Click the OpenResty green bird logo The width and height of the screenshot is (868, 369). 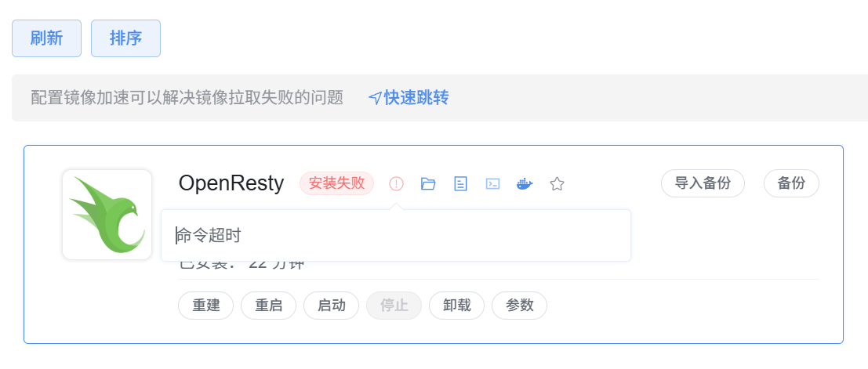[107, 215]
